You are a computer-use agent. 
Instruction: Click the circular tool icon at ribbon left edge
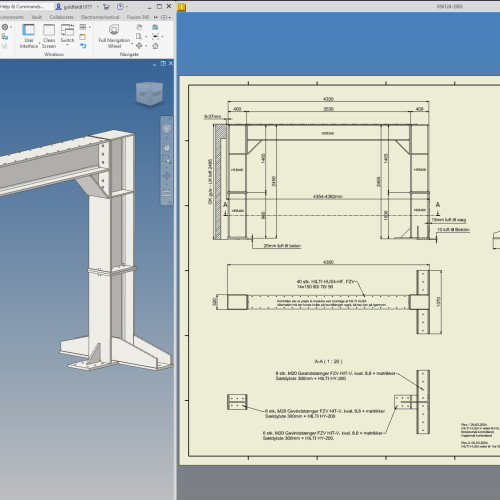[x=5, y=27]
